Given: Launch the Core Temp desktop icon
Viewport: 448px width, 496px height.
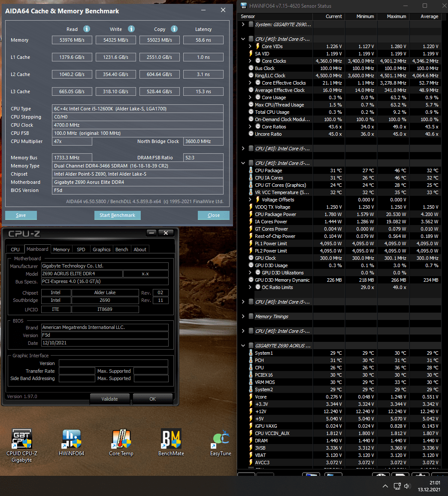Looking at the screenshot, I should [x=121, y=442].
